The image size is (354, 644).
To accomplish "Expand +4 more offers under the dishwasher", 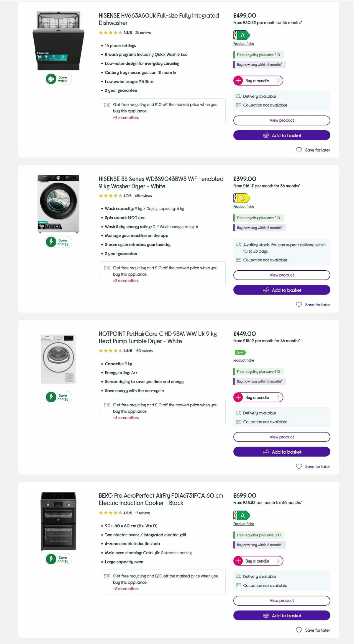I will 126,117.
